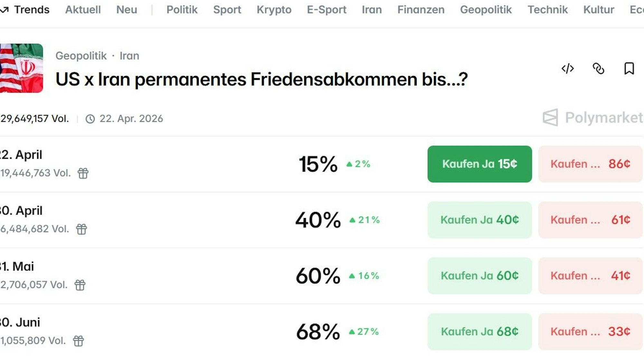Click the gift icon beside 6,484,682 Vol.
The image size is (644, 362).
[81, 229]
